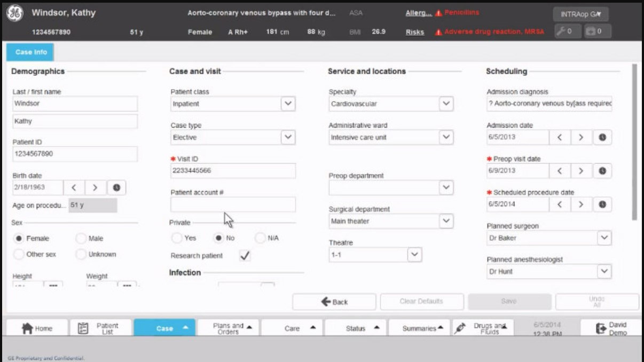Select Private Yes radio button
The image size is (644, 362).
point(177,238)
